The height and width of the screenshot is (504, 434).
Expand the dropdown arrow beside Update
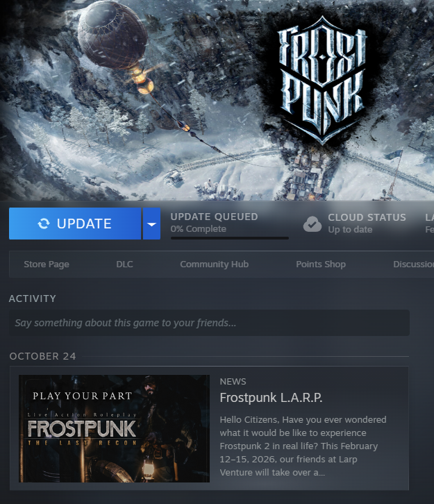point(152,224)
